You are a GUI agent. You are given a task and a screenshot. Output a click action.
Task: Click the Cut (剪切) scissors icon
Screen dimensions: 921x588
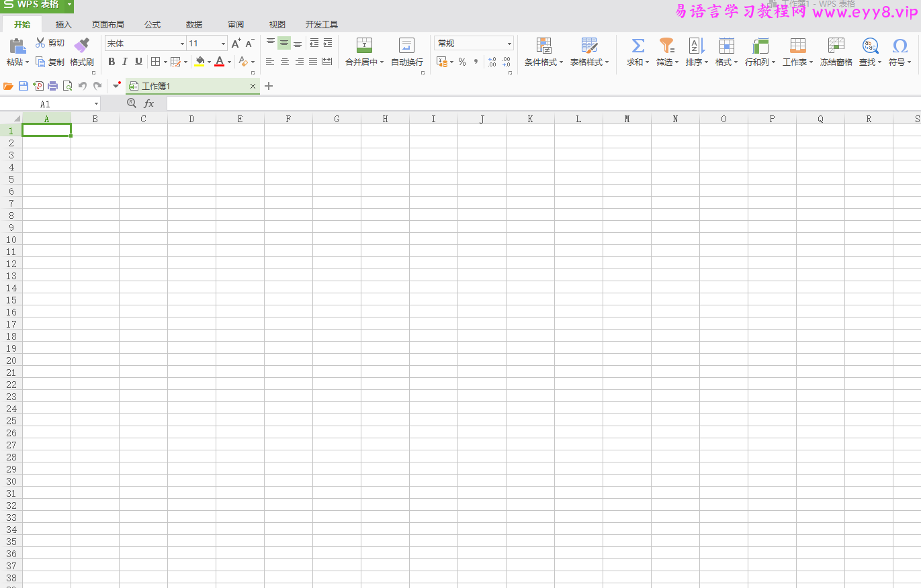pyautogui.click(x=40, y=43)
